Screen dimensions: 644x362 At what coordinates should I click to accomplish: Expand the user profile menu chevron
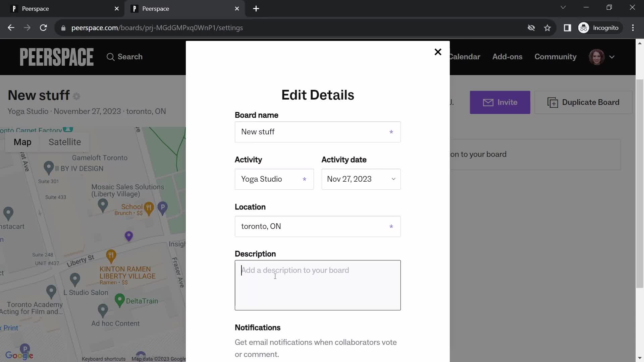612,57
